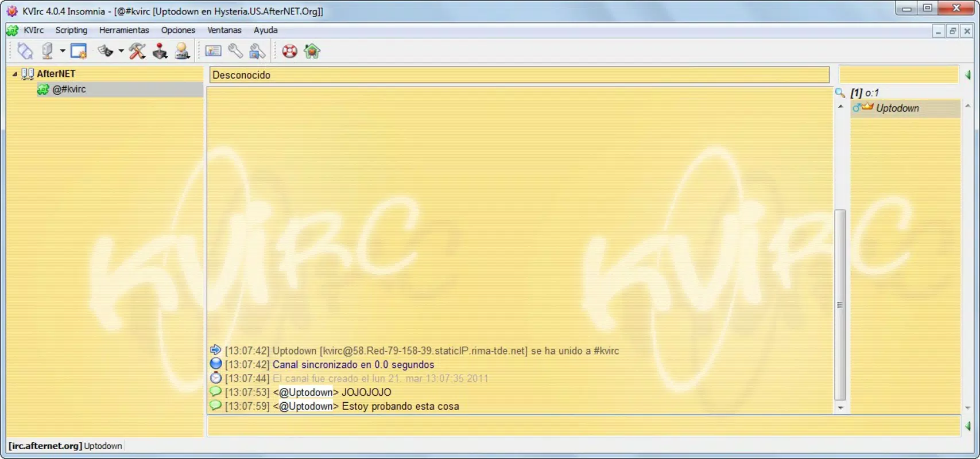980x459 pixels.
Task: Click the away user icon
Action: (182, 51)
